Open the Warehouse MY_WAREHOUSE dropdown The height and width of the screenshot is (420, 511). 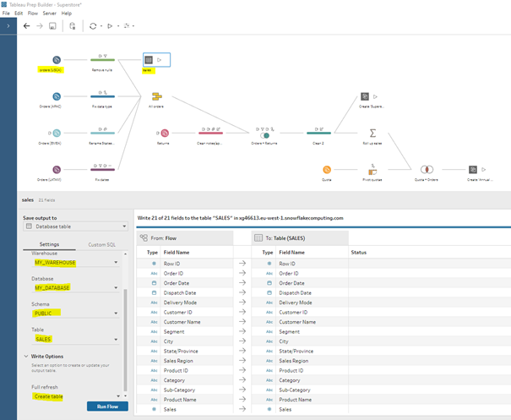[x=75, y=263]
